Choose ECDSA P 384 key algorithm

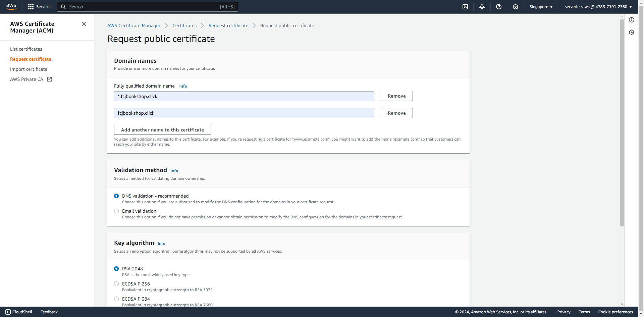tap(116, 299)
